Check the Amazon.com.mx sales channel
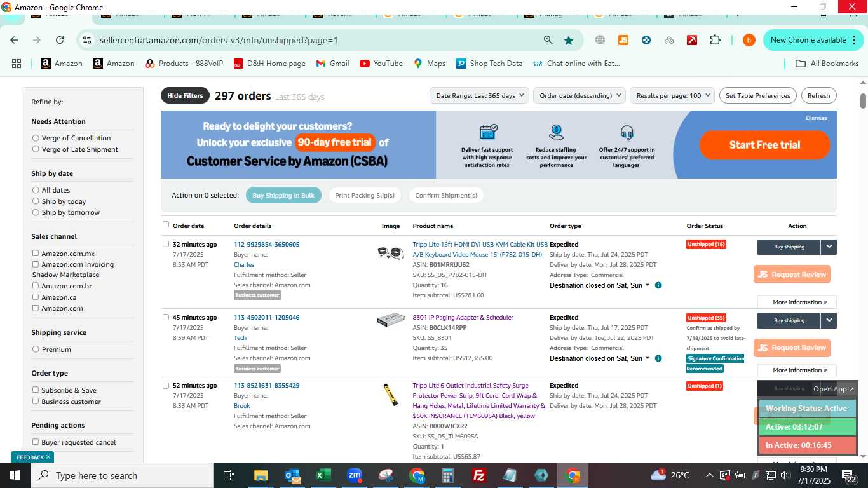The height and width of the screenshot is (488, 868). [36, 254]
